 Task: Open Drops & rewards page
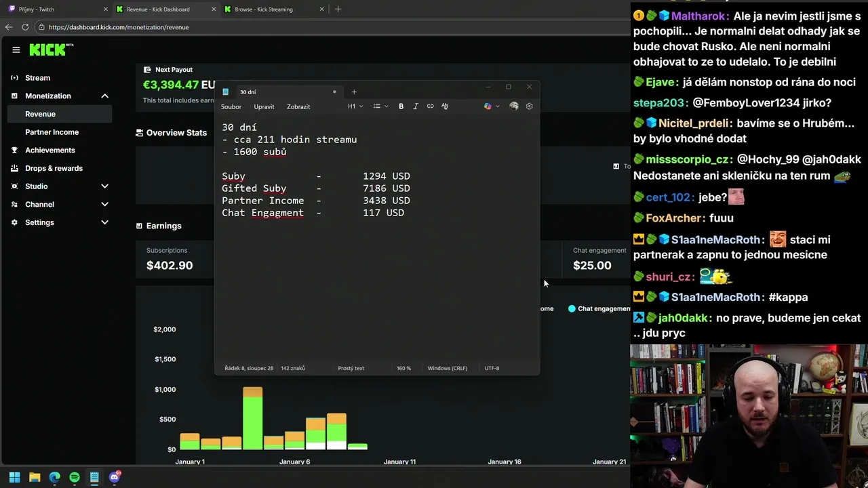coord(54,168)
